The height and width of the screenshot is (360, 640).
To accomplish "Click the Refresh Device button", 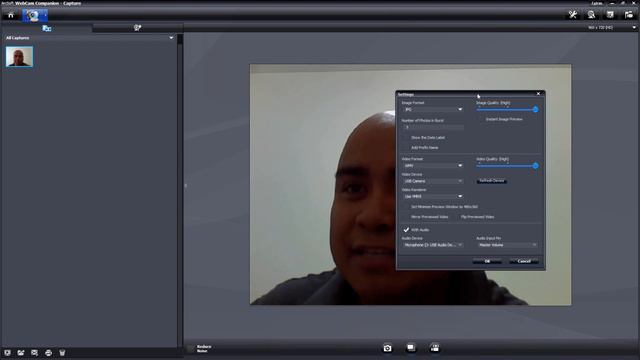I will click(492, 180).
